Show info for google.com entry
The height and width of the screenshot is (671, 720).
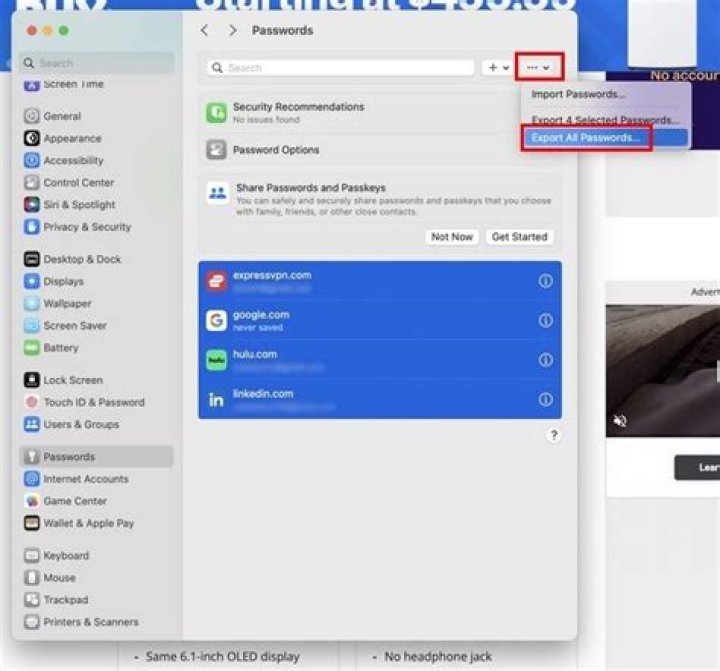point(545,320)
